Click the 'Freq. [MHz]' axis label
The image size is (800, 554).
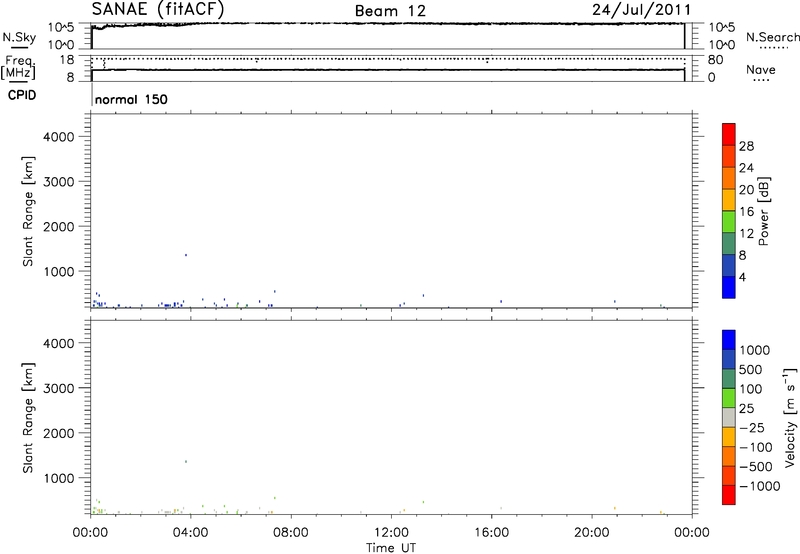(19, 67)
